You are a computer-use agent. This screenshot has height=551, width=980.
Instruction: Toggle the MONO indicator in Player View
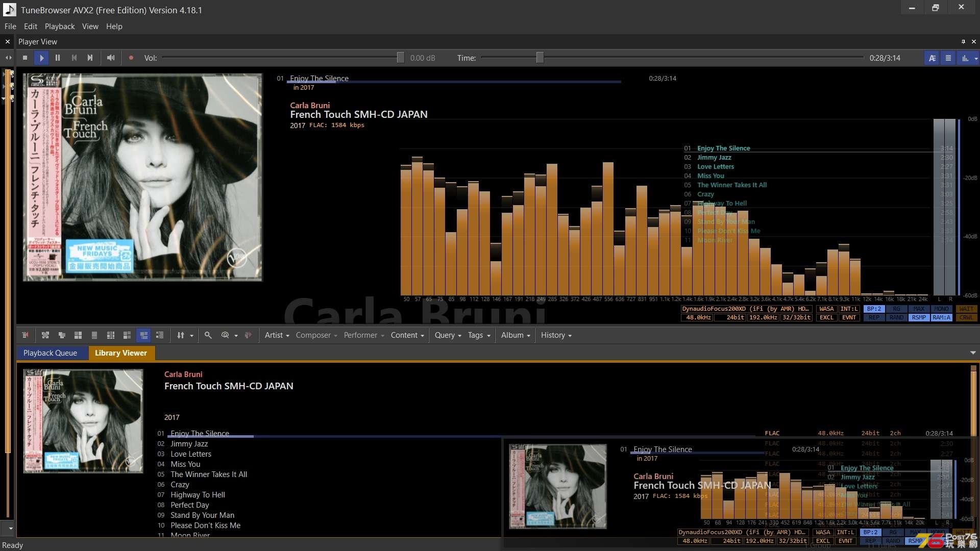click(941, 309)
